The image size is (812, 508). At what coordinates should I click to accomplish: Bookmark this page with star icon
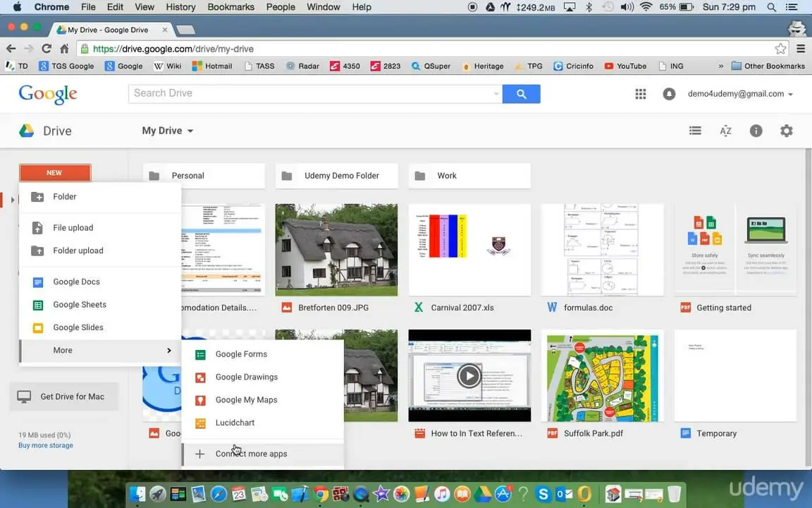coord(780,49)
